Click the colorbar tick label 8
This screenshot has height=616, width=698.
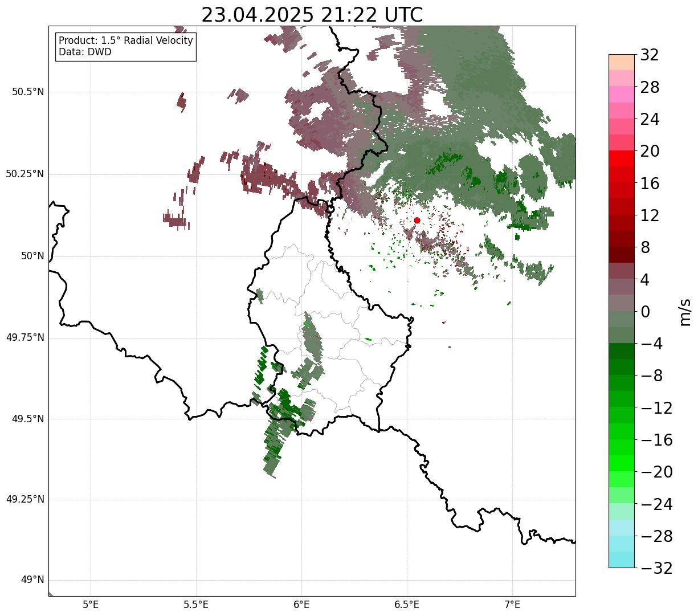[x=645, y=248]
